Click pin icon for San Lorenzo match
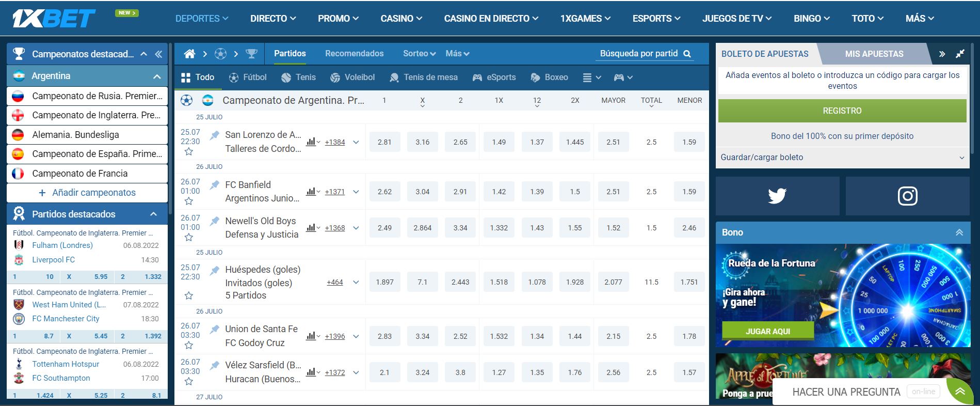 tap(214, 135)
